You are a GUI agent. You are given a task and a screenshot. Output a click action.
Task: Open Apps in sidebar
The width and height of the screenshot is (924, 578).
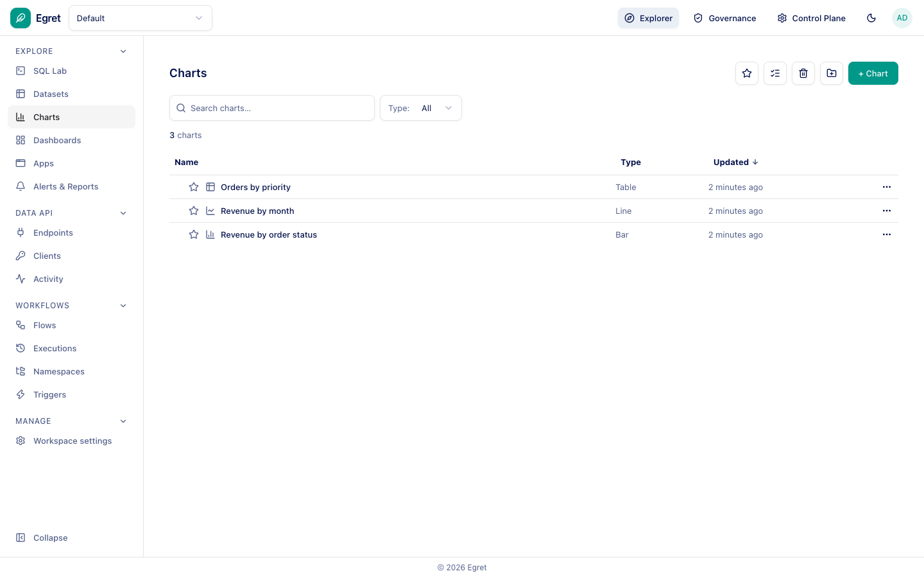pos(71,163)
